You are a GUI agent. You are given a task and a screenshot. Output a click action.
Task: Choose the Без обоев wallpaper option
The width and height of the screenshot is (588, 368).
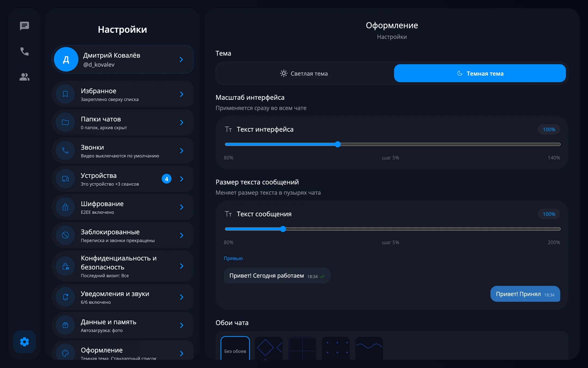coord(235,348)
